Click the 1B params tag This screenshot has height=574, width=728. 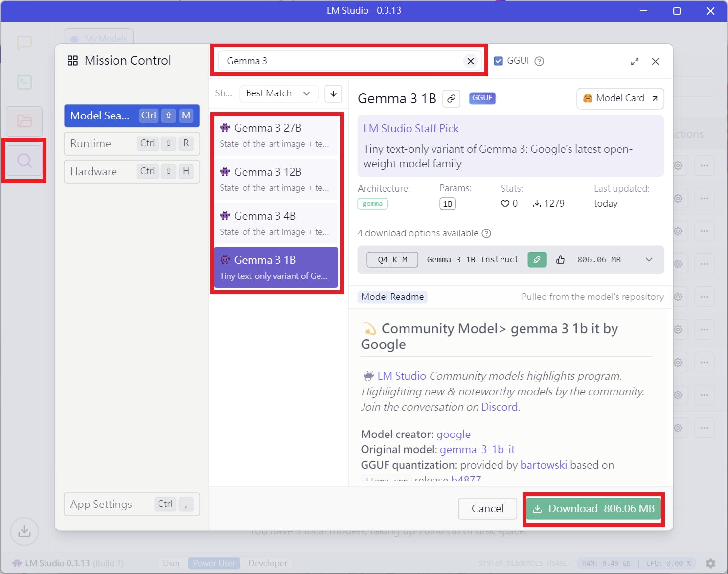(x=448, y=204)
